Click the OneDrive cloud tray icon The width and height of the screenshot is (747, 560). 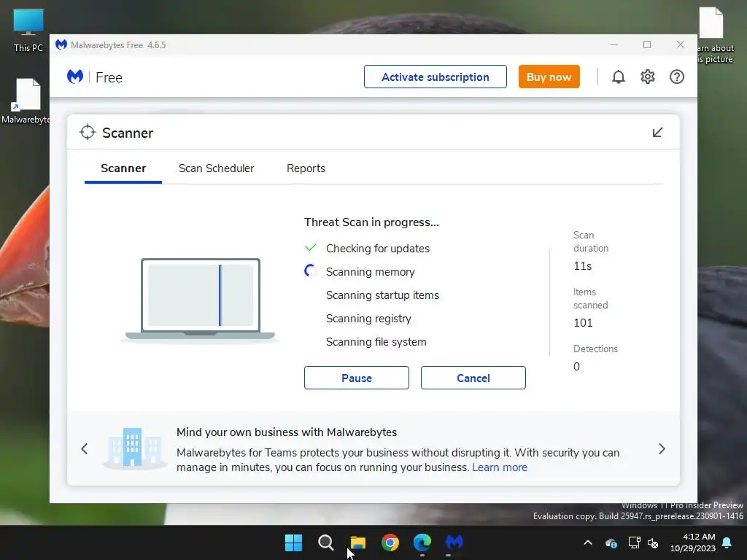click(x=611, y=542)
